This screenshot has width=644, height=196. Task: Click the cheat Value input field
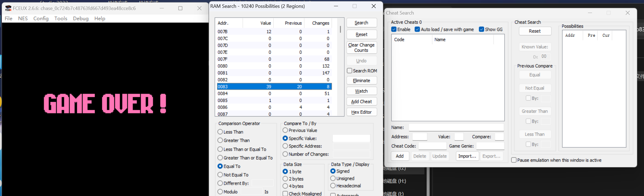point(459,137)
